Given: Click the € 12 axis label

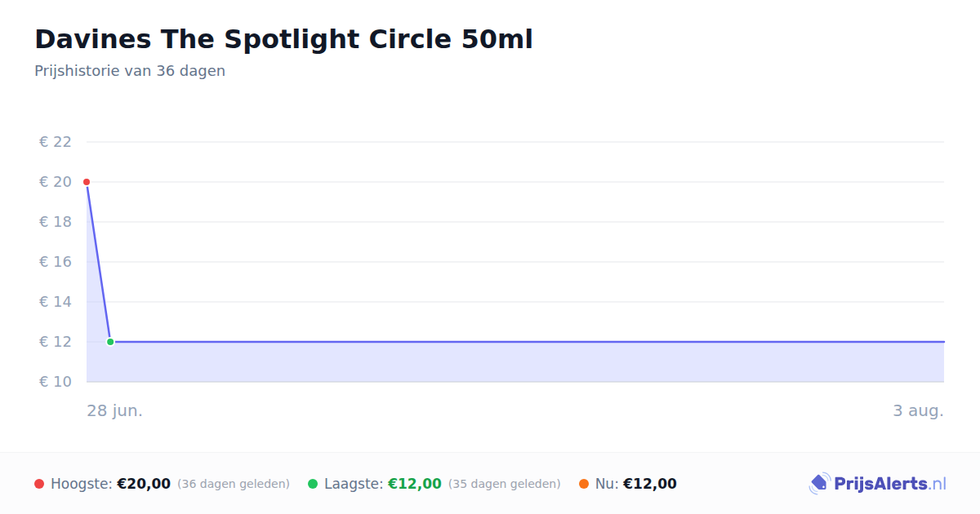Looking at the screenshot, I should [x=56, y=342].
